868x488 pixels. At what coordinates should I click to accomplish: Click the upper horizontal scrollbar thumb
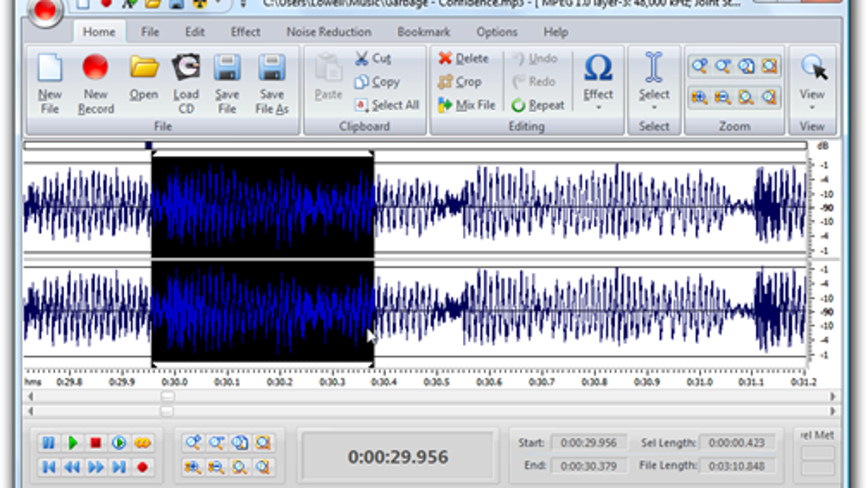[x=168, y=396]
